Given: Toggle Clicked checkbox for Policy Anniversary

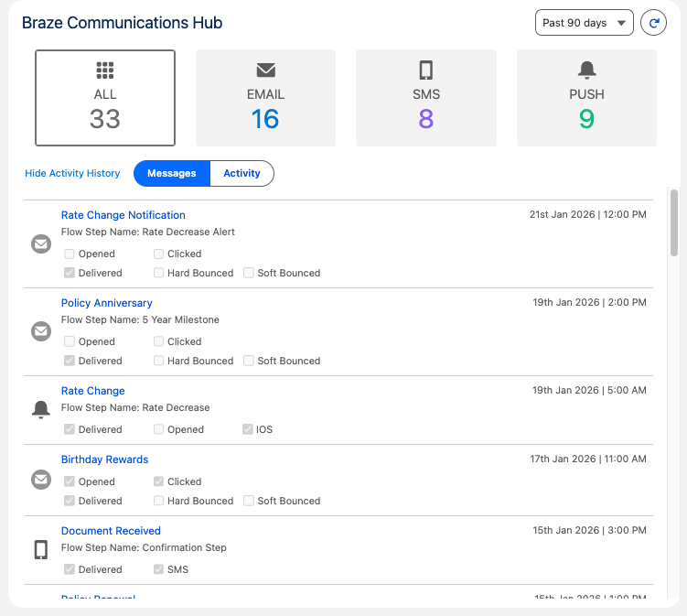Looking at the screenshot, I should pyautogui.click(x=158, y=341).
